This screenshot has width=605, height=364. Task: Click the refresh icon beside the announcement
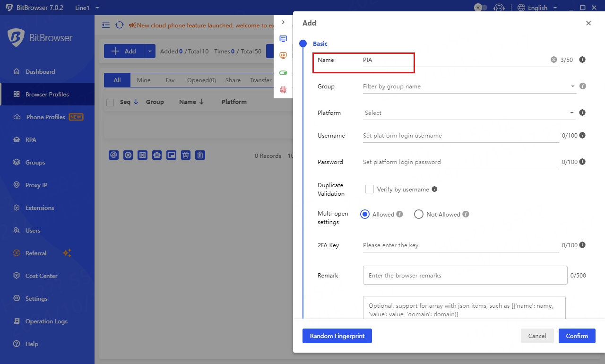point(120,25)
